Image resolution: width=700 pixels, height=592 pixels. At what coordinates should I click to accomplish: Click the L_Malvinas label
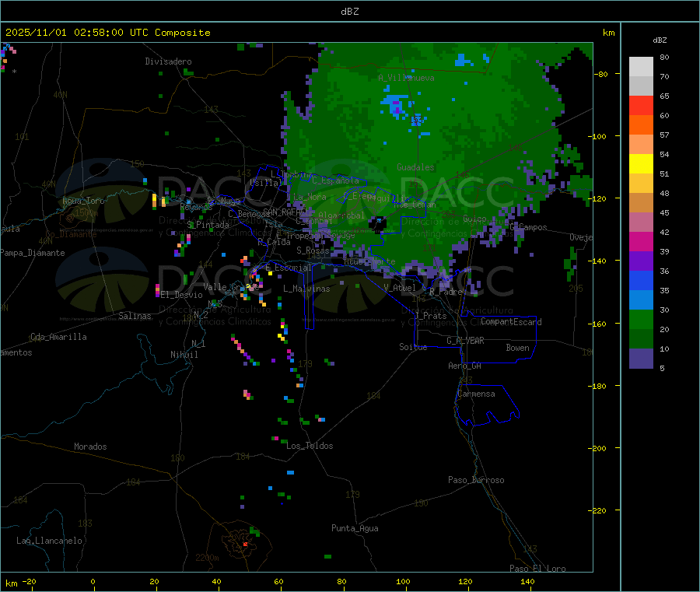pos(306,289)
